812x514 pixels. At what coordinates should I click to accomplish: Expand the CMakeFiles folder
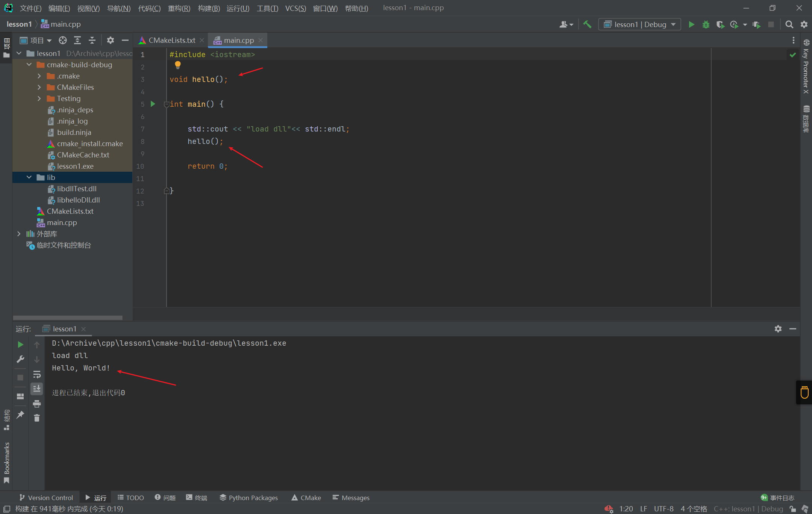[x=39, y=87]
